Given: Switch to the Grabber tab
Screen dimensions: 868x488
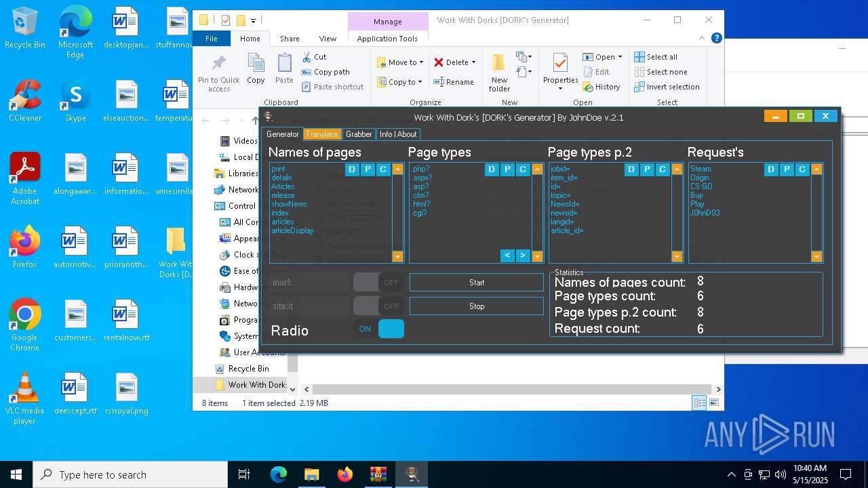Looking at the screenshot, I should [359, 134].
